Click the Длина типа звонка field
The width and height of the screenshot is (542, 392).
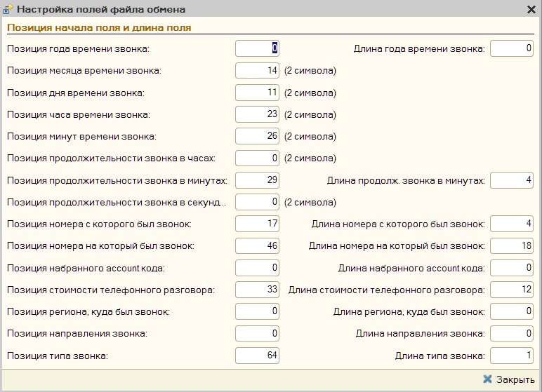point(512,356)
